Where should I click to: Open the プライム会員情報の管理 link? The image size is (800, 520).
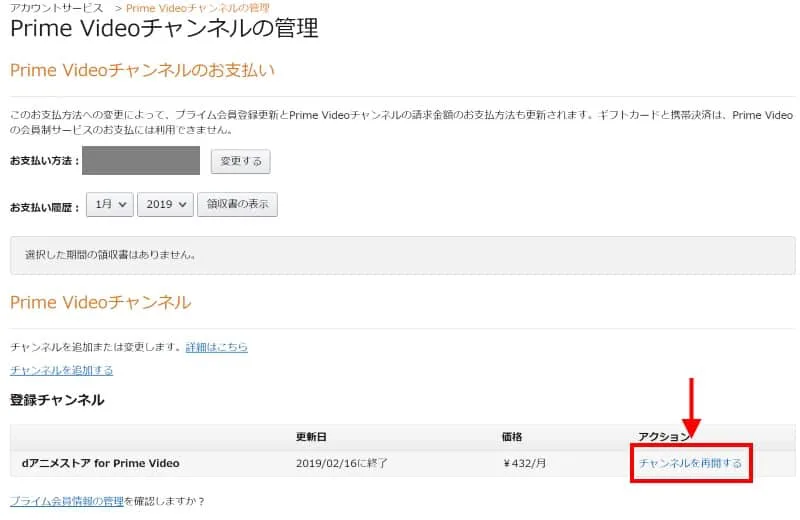(x=66, y=501)
